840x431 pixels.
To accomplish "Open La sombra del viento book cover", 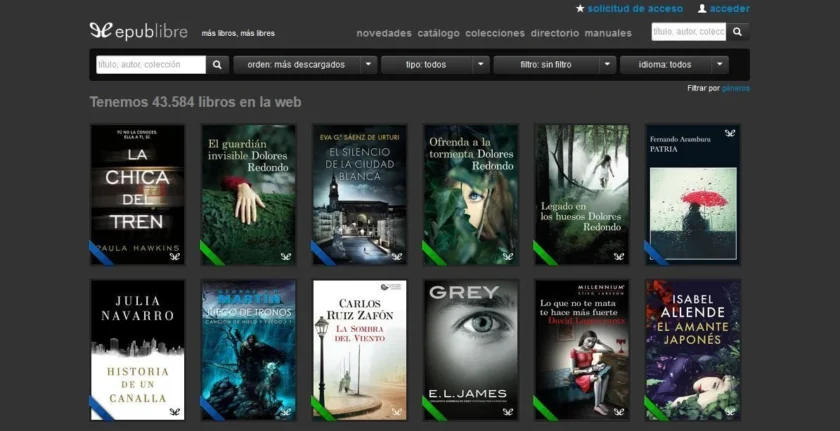I will tap(359, 350).
